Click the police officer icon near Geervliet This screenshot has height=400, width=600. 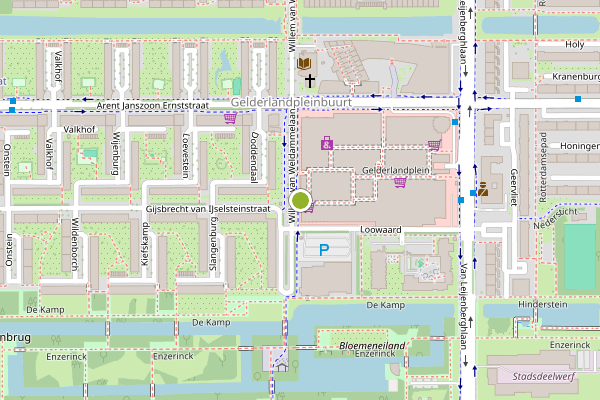[x=483, y=189]
